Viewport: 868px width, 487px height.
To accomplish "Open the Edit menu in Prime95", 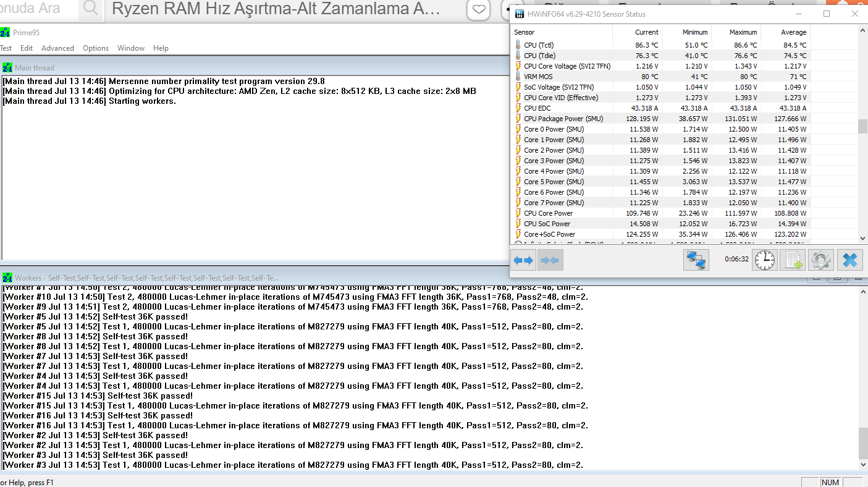I will (27, 48).
